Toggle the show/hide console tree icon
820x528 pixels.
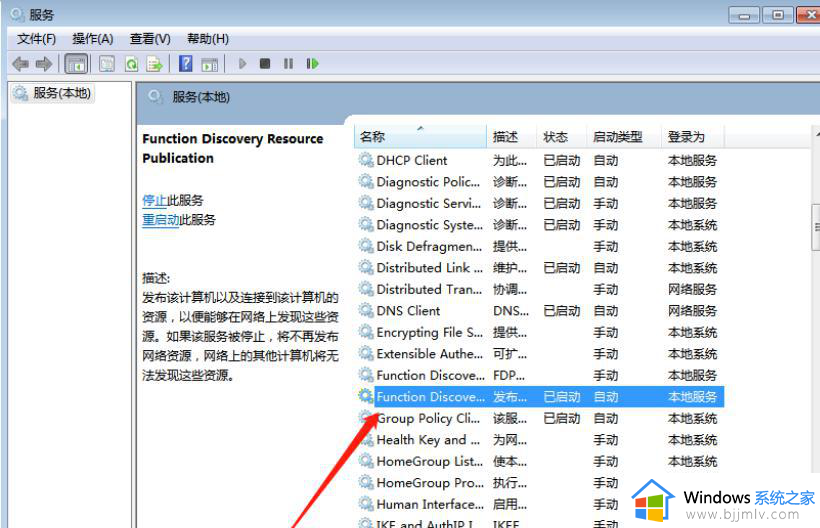click(76, 64)
